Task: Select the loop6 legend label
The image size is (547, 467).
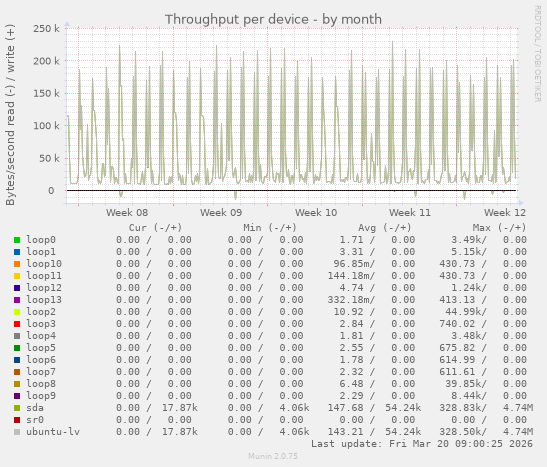Action: coord(41,360)
